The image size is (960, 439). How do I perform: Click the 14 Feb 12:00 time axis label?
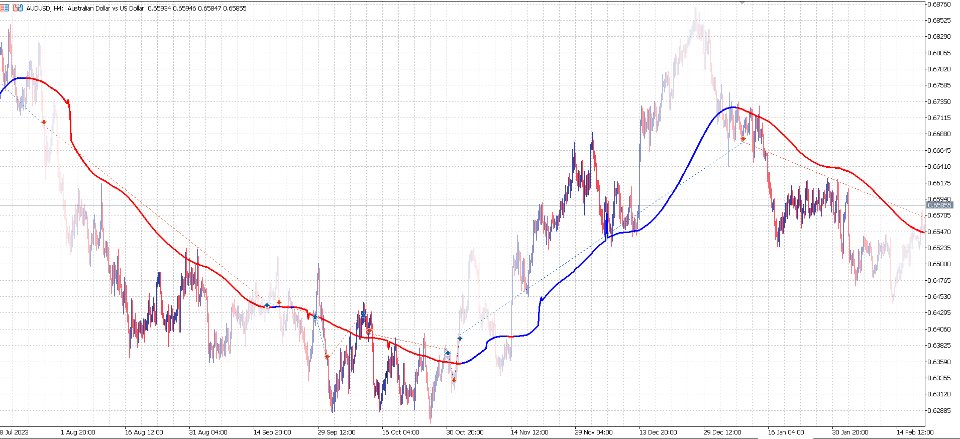coord(915,432)
